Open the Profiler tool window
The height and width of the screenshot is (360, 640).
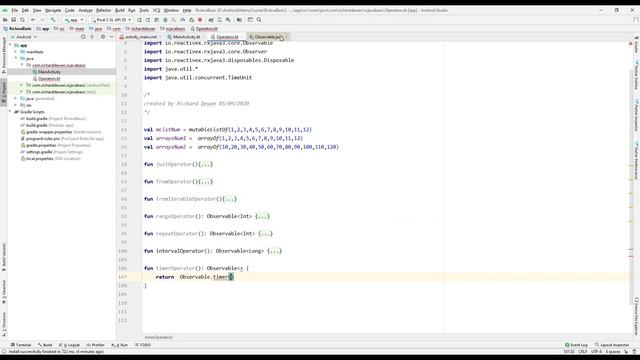click(95, 345)
